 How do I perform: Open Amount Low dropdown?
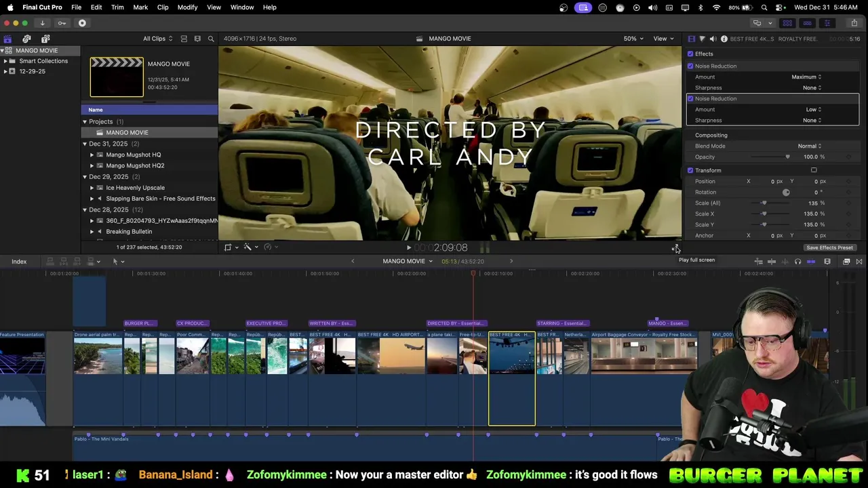click(814, 109)
